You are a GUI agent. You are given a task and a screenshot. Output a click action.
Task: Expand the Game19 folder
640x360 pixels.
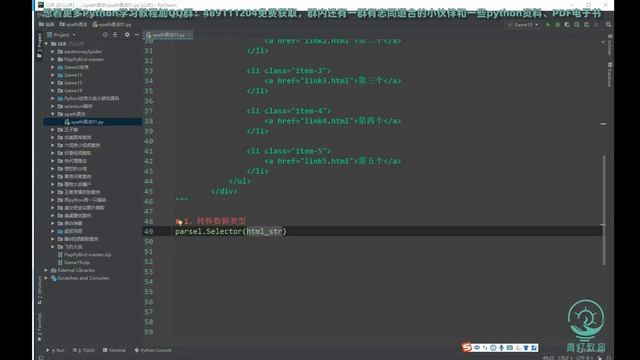click(53, 91)
